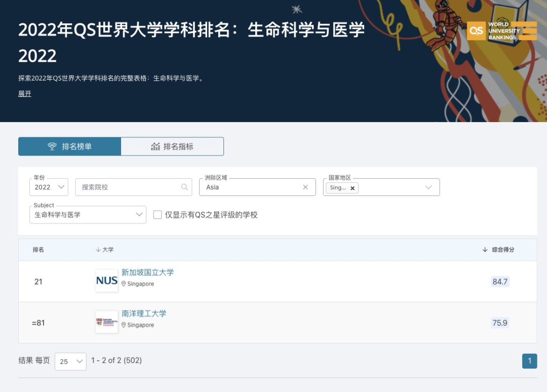Screen dimensions: 547x392
Task: Clear the Asia region filter
Action: 305,187
